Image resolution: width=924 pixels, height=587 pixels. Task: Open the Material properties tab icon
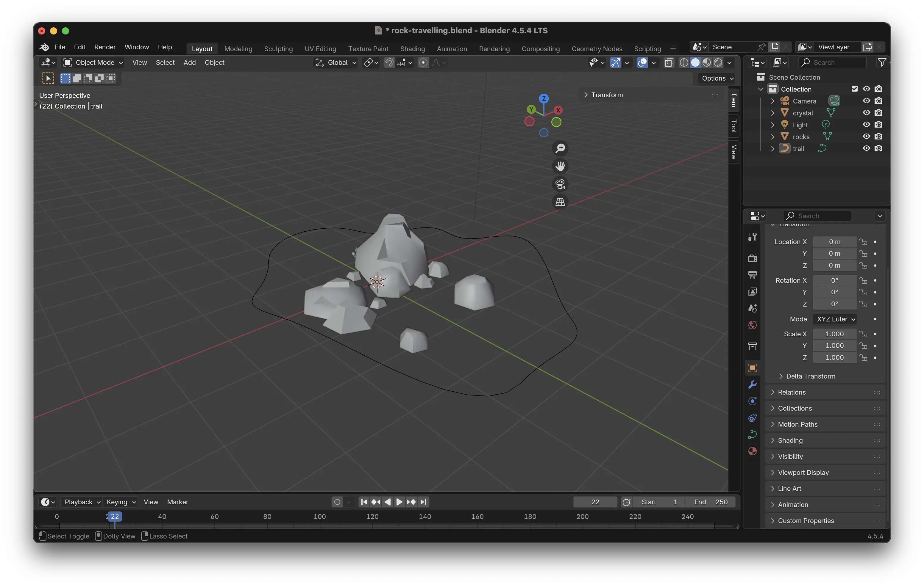752,451
